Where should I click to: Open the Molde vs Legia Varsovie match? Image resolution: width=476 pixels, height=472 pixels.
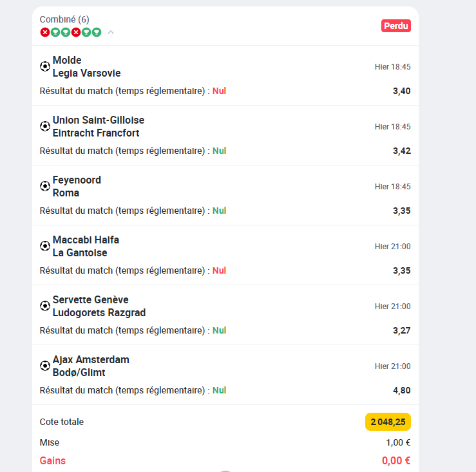tap(86, 66)
